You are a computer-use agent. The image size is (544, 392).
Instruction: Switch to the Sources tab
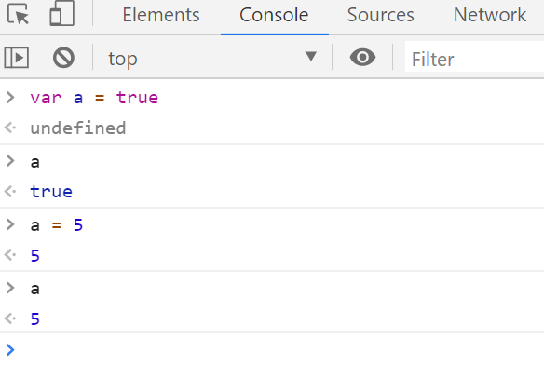(381, 15)
